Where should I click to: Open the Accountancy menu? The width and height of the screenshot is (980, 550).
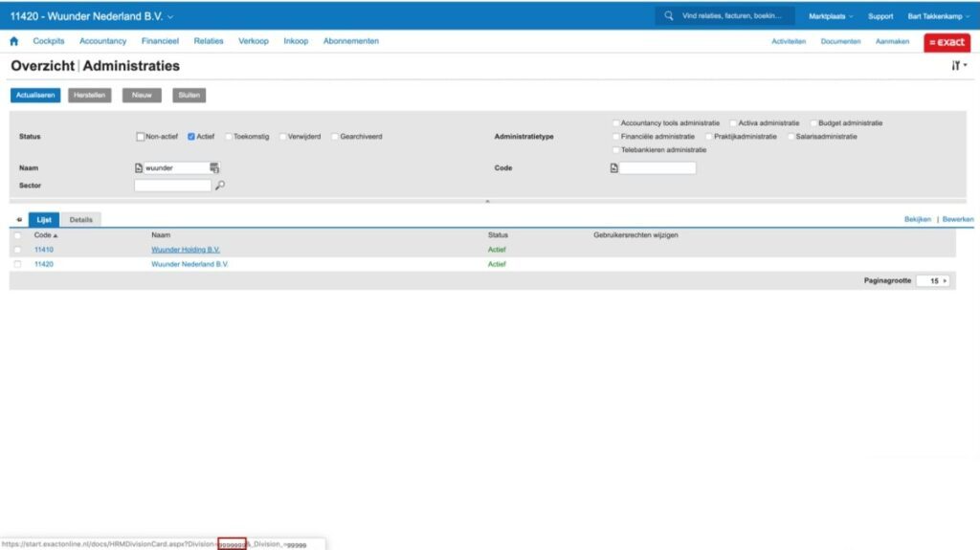pos(102,41)
